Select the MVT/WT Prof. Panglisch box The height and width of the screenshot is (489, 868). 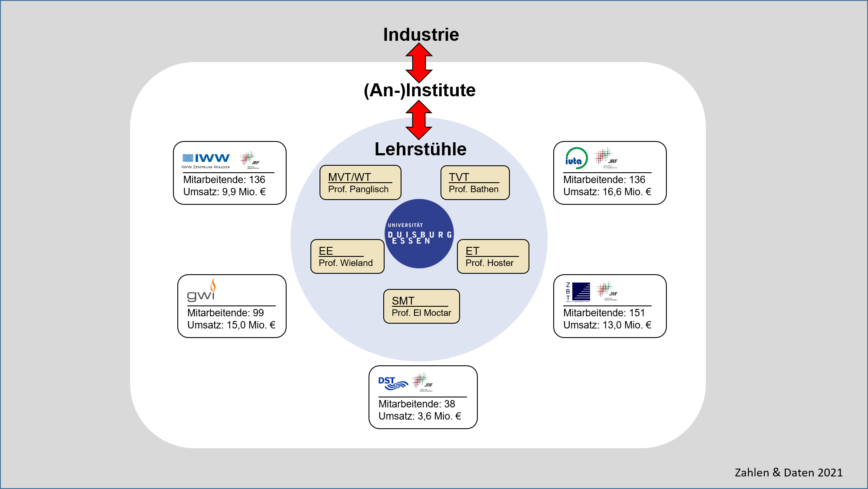click(x=360, y=183)
